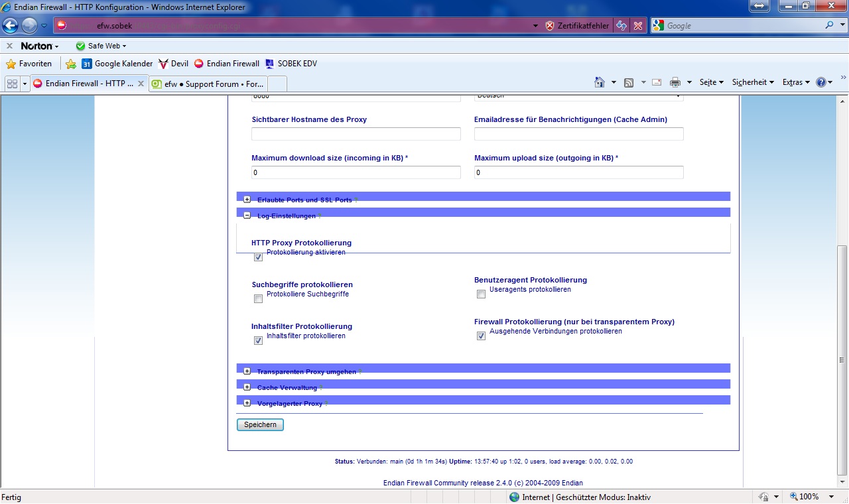This screenshot has height=504, width=849.
Task: Click the Add to Favorites bar star icon
Action: coord(70,64)
